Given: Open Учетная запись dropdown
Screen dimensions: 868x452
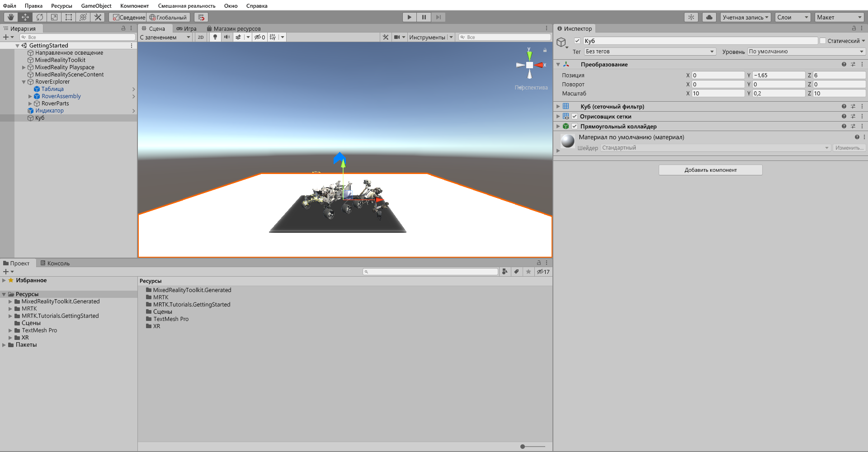Looking at the screenshot, I should click(x=745, y=17).
